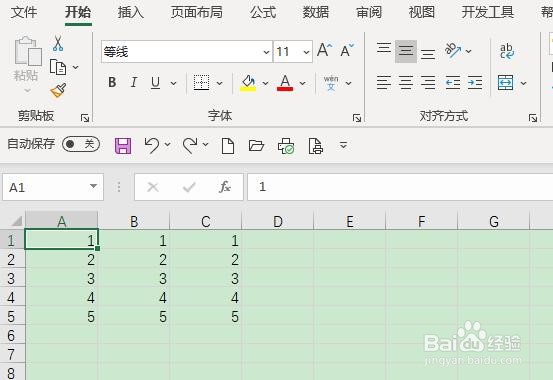Viewport: 553px width, 380px height.
Task: Switch to the 视图 tab
Action: pos(422,13)
